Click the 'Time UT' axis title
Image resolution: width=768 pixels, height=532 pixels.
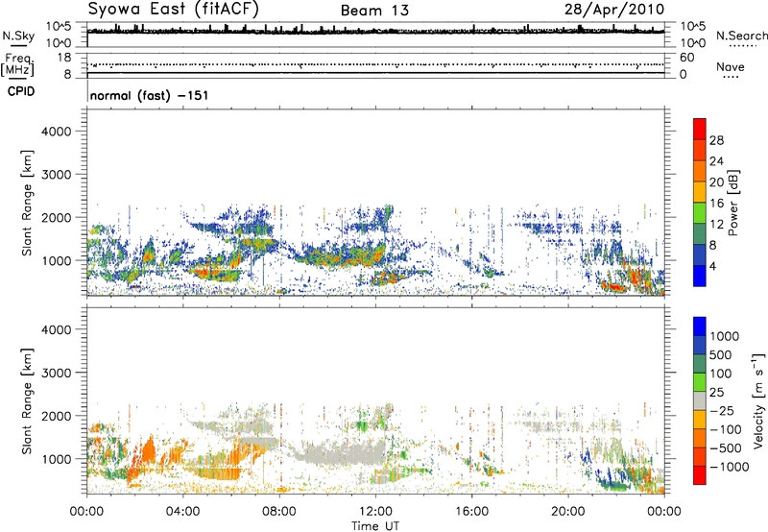tap(375, 526)
